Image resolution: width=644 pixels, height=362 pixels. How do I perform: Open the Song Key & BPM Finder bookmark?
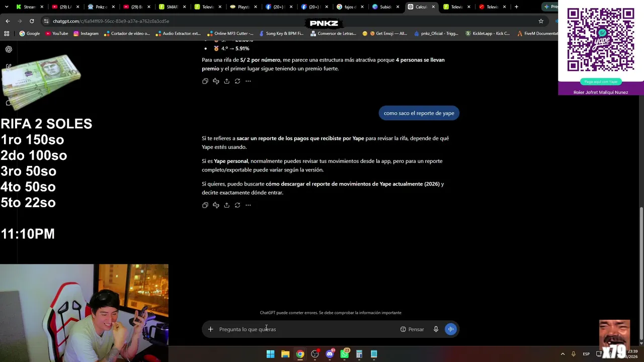[x=281, y=34]
